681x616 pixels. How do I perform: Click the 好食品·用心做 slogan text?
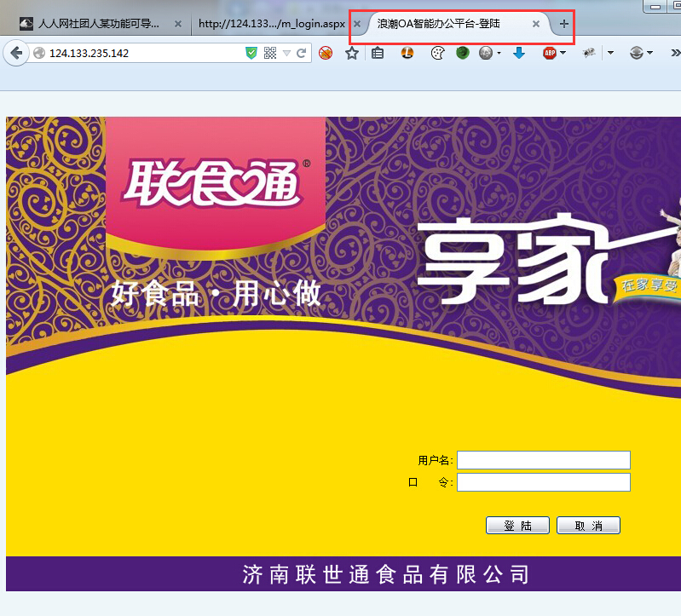pyautogui.click(x=216, y=294)
